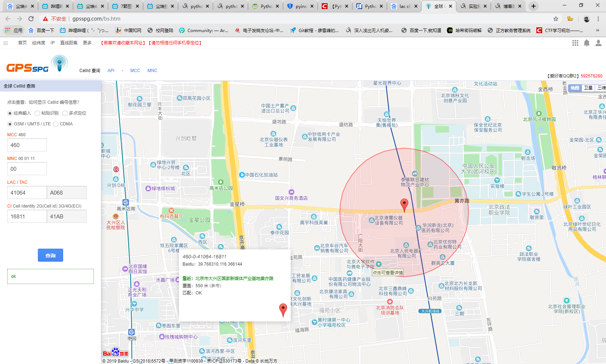Screen dimensions: 606x364
Task: Click the LAC input field with 41064
Action: (27, 192)
